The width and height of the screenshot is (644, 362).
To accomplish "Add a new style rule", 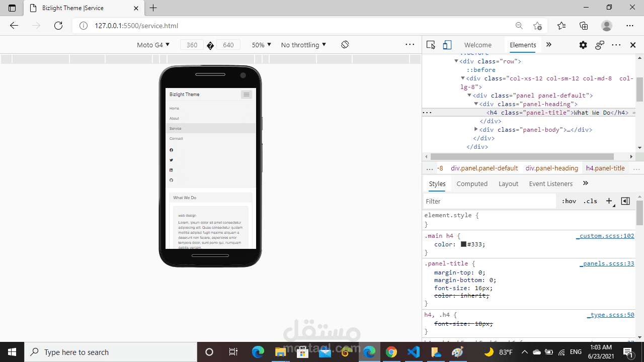I will (x=609, y=201).
